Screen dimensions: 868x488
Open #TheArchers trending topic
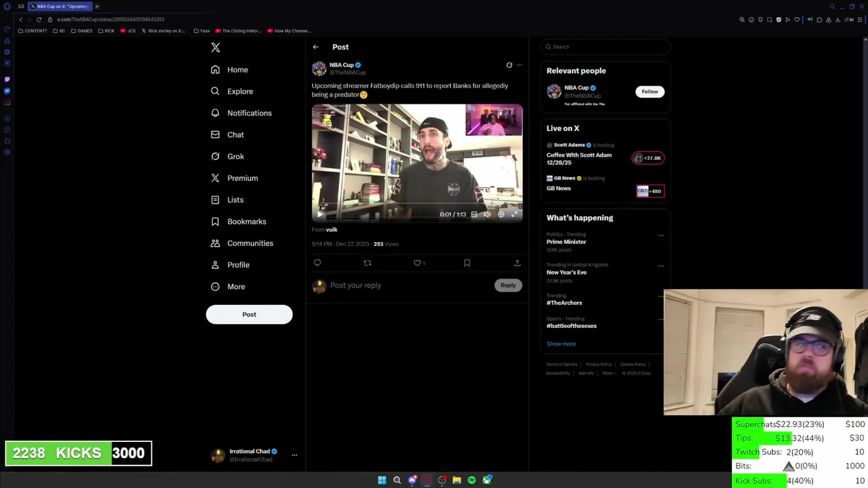coord(564,303)
